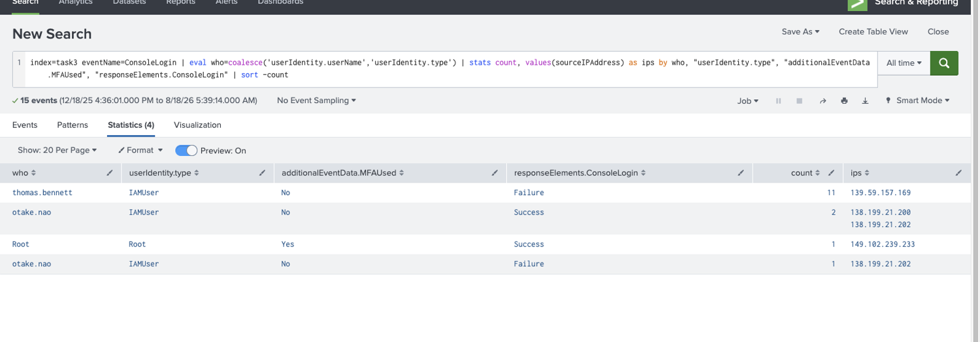Click the Yes MFAUsed value
Image resolution: width=980 pixels, height=342 pixels.
(x=288, y=244)
